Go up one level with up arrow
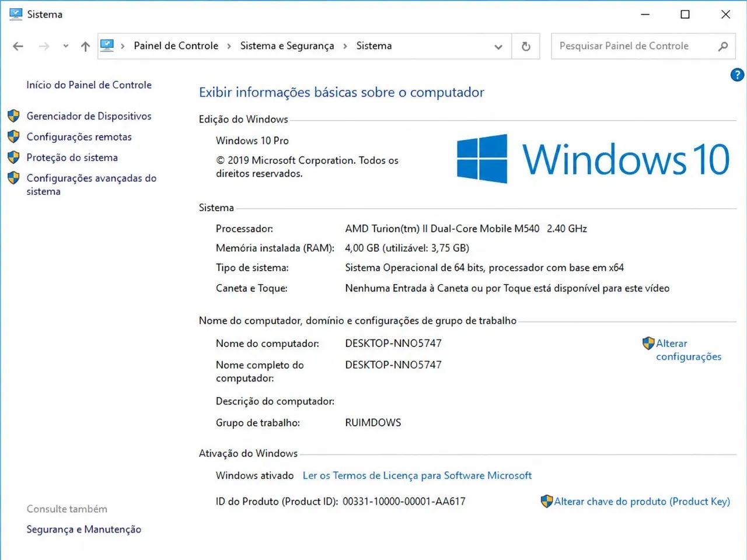The image size is (747, 560). (85, 46)
